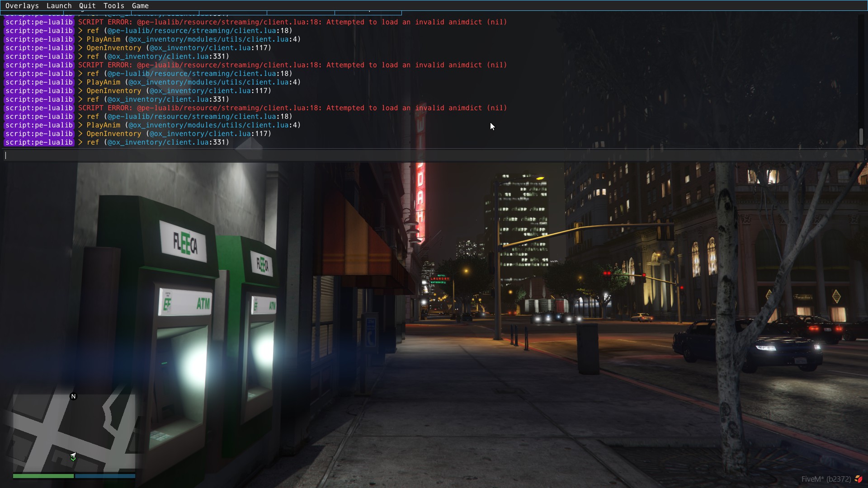Open the Launch menu
Viewport: 868px width, 488px height.
click(59, 5)
